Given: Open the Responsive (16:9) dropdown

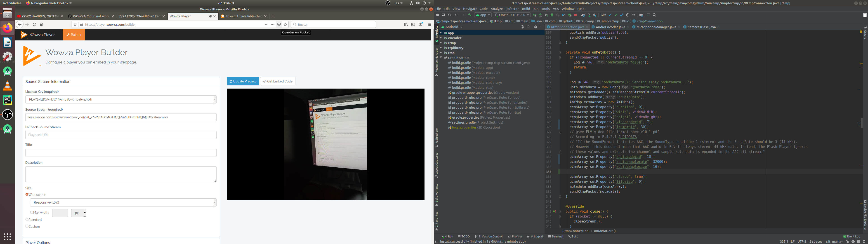Looking at the screenshot, I should [x=123, y=202].
